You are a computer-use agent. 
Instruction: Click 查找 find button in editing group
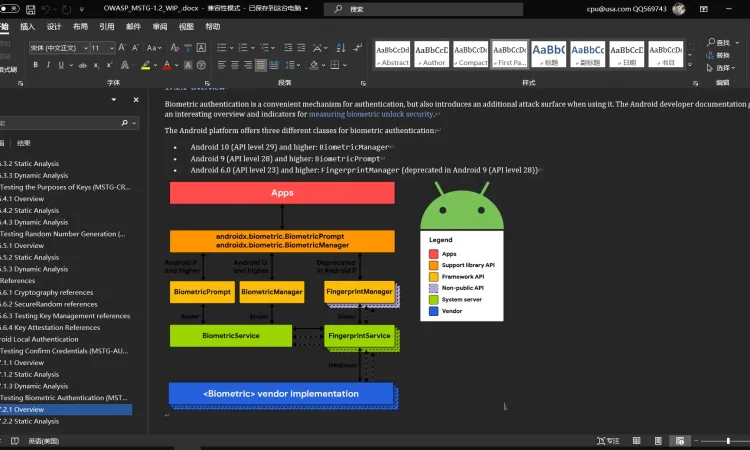[718, 43]
